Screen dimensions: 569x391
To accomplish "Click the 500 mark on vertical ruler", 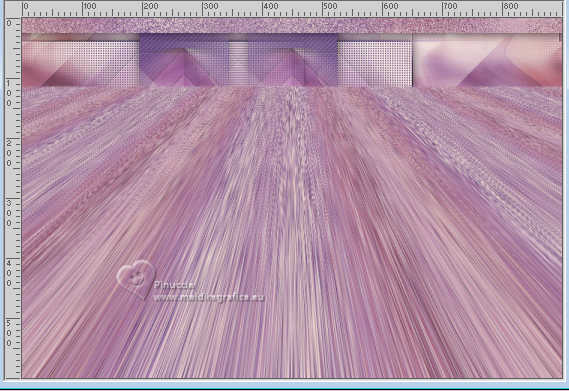I will pos(9,333).
